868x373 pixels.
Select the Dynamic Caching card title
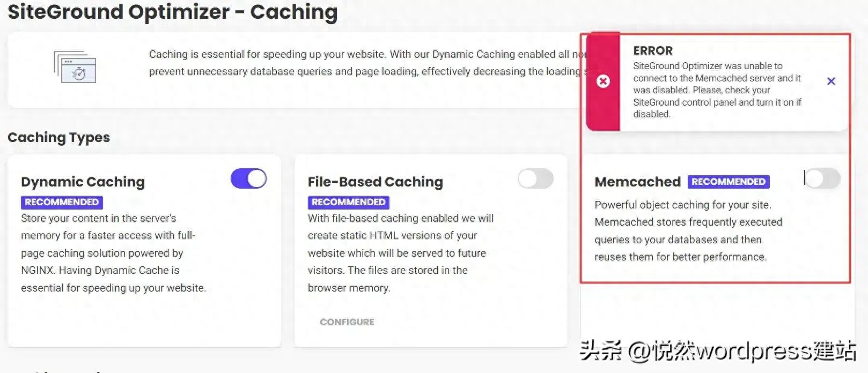coord(83,182)
